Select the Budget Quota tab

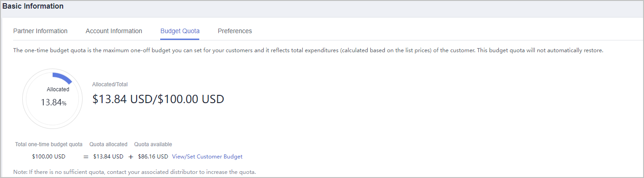[180, 31]
